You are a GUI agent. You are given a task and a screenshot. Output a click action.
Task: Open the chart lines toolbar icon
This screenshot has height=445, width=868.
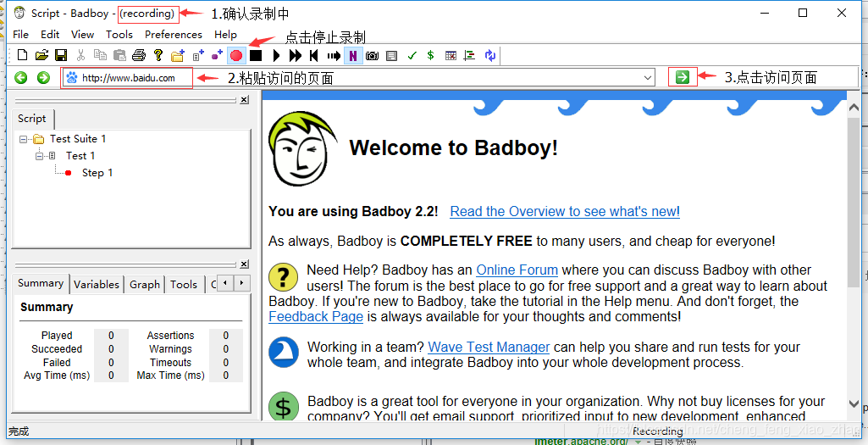click(469, 55)
